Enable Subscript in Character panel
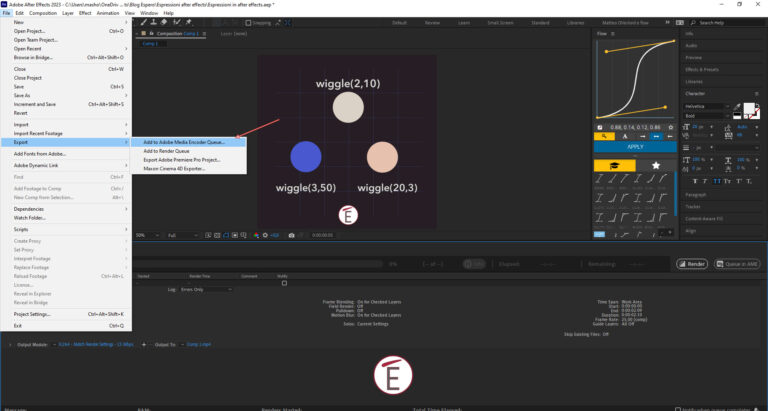 tap(749, 181)
